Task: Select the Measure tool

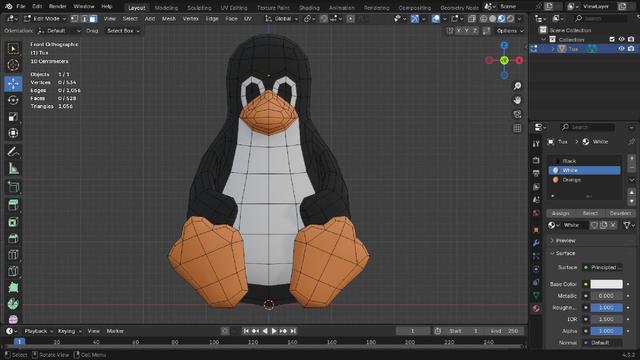Action: coord(13,168)
